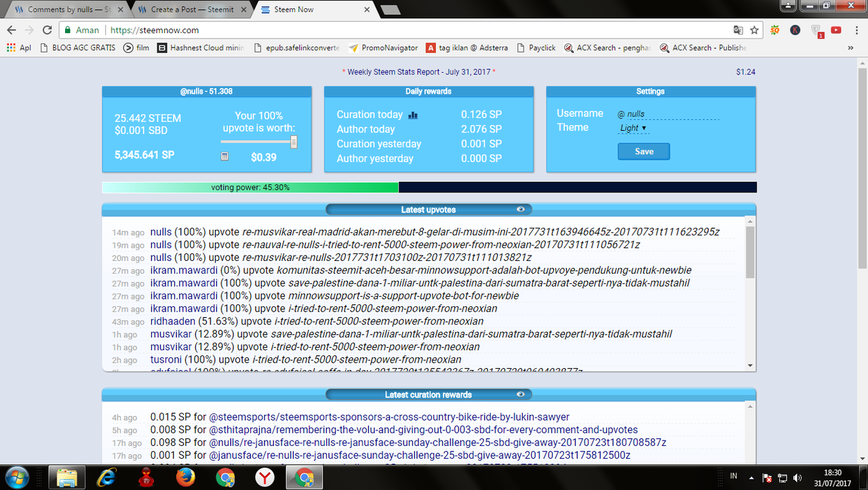Save the username and theme settings
Screen dimensions: 868x490
coord(644,152)
